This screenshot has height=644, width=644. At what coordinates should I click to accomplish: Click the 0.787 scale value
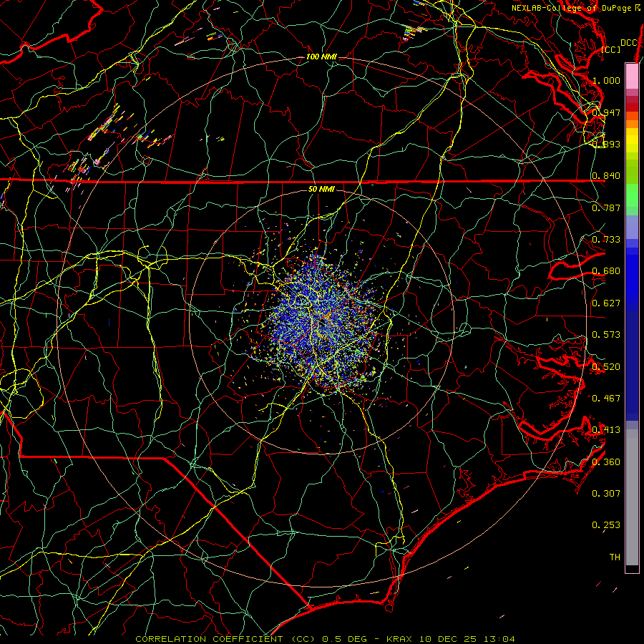point(606,208)
